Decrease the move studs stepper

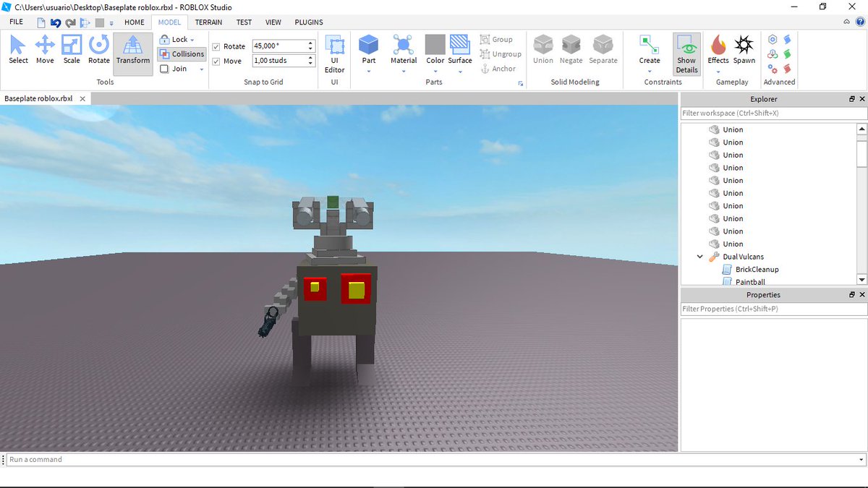[311, 64]
